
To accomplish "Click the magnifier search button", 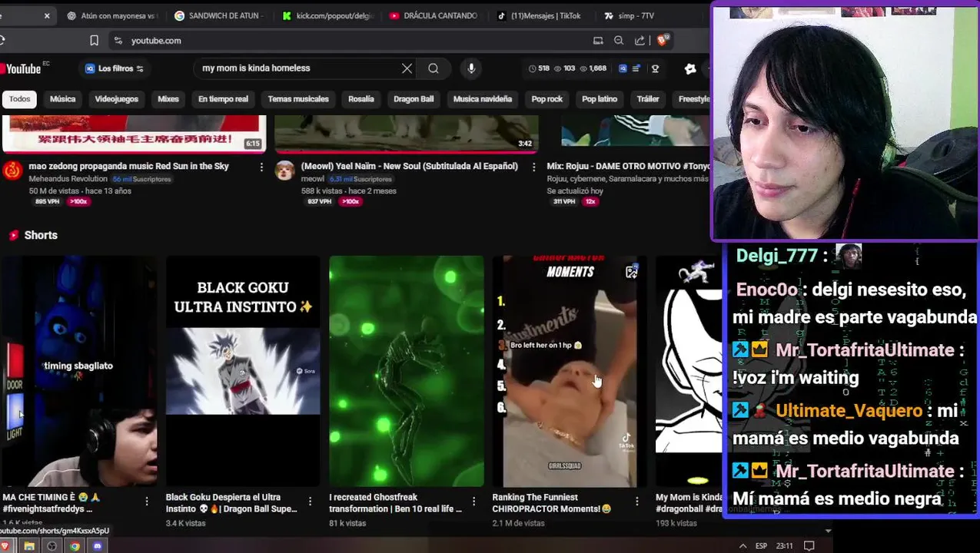I will pos(434,68).
